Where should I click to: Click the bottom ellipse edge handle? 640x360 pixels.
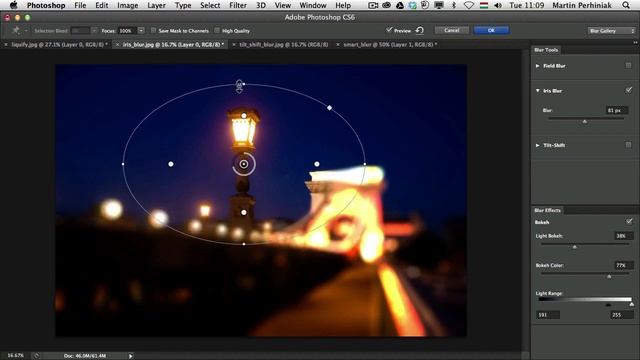(x=244, y=244)
